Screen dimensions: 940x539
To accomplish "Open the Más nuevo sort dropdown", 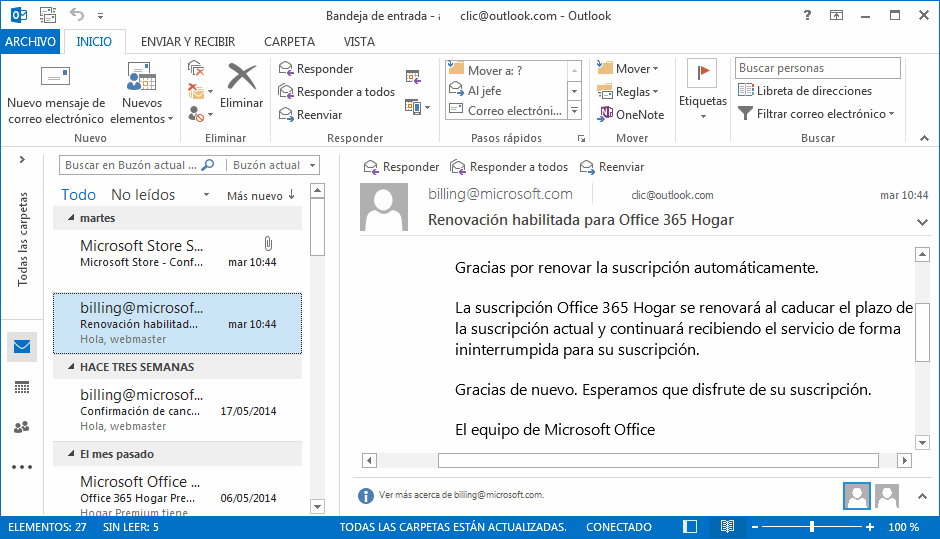I will point(261,195).
